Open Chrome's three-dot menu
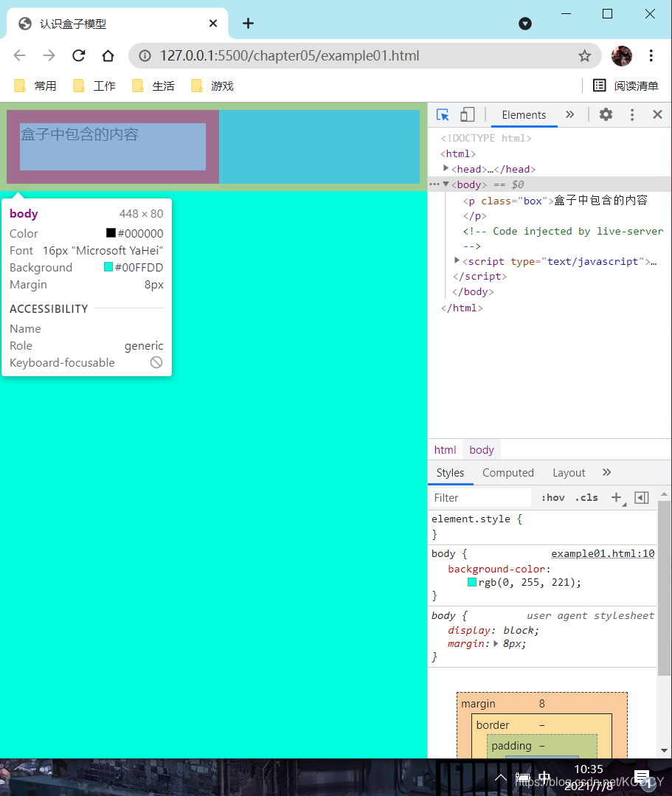 point(651,55)
